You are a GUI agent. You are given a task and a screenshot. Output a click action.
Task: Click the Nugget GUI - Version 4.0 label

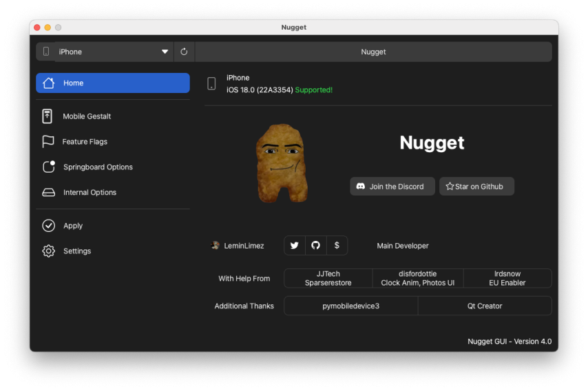pos(510,341)
